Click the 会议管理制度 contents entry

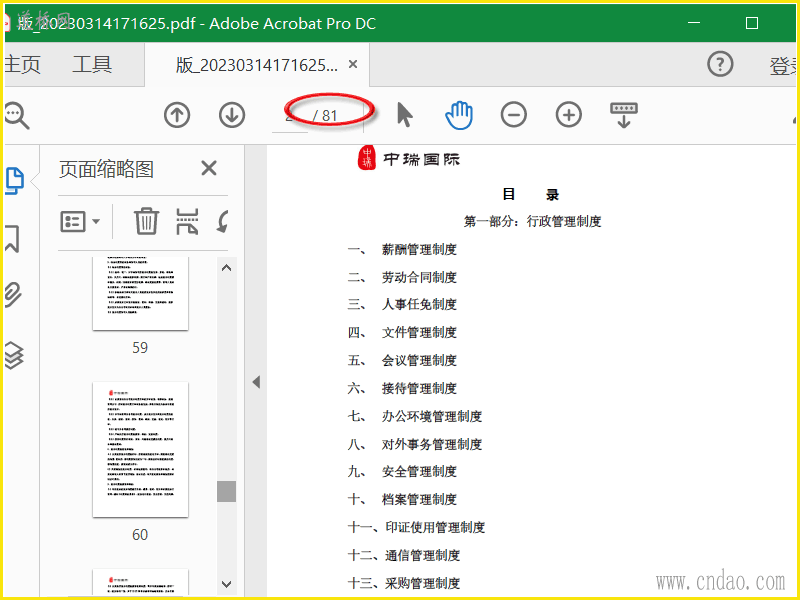[419, 360]
